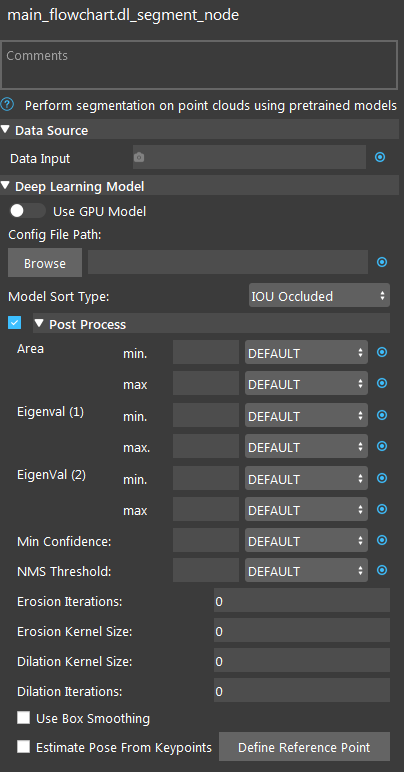The height and width of the screenshot is (772, 404).
Task: Click Area min value field
Action: tap(206, 353)
